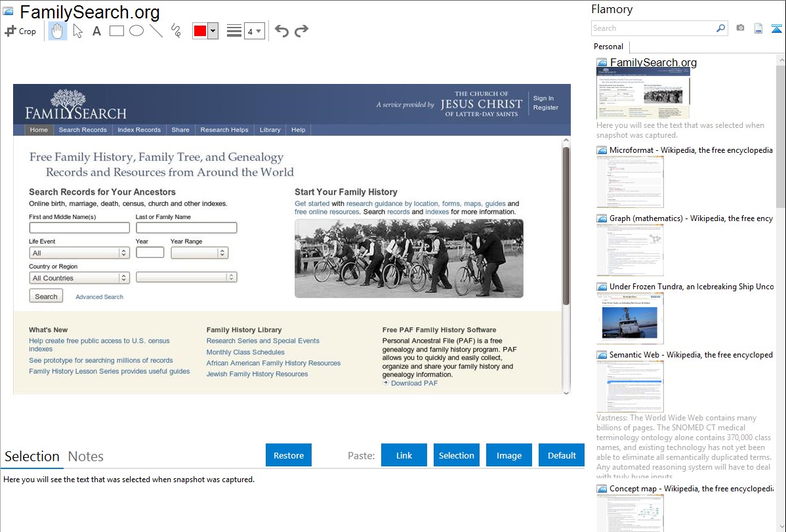Activate the hand pan tool
This screenshot has width=786, height=532.
point(57,31)
